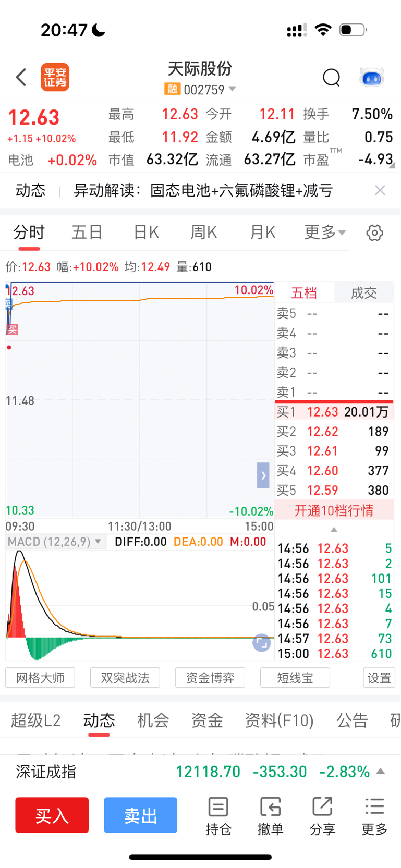Switch to the 机会 tab
401x868 pixels.
click(x=153, y=720)
